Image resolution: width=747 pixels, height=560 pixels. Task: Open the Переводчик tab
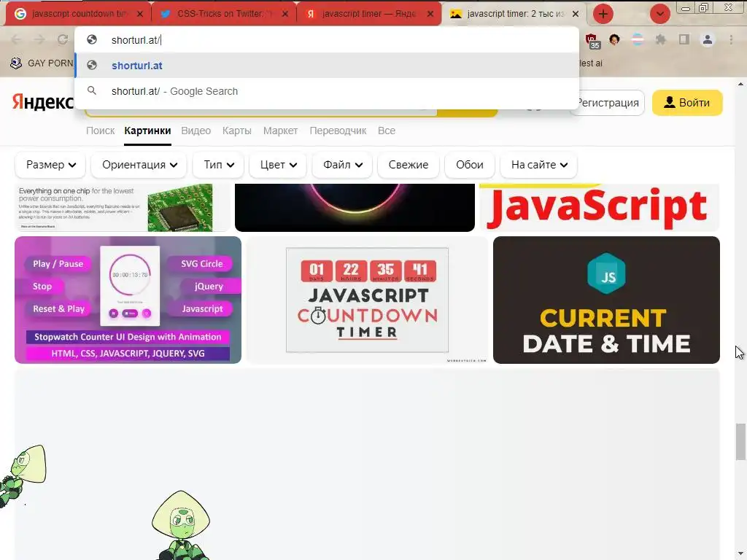tap(338, 131)
